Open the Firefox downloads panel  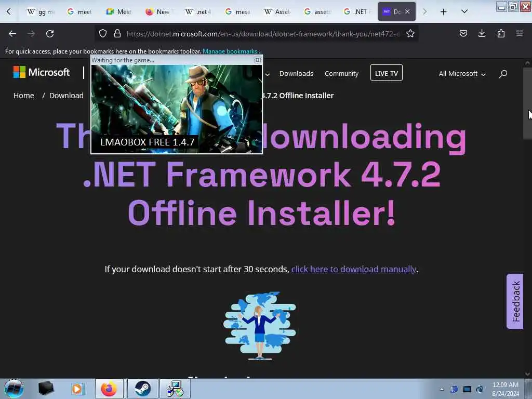[482, 33]
